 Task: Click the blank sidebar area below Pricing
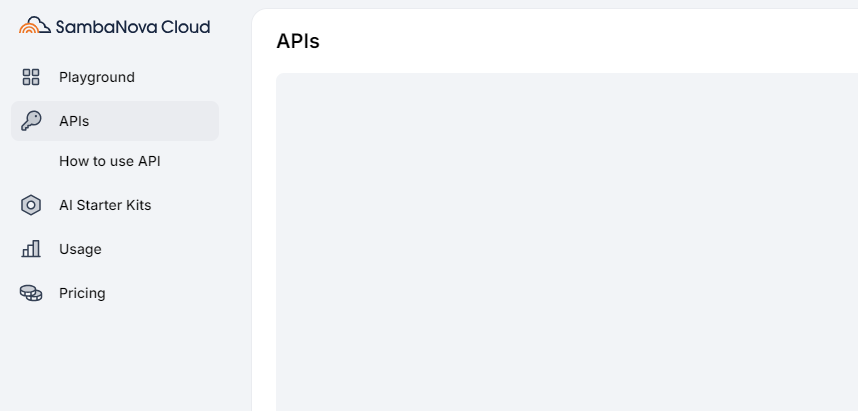click(115, 361)
